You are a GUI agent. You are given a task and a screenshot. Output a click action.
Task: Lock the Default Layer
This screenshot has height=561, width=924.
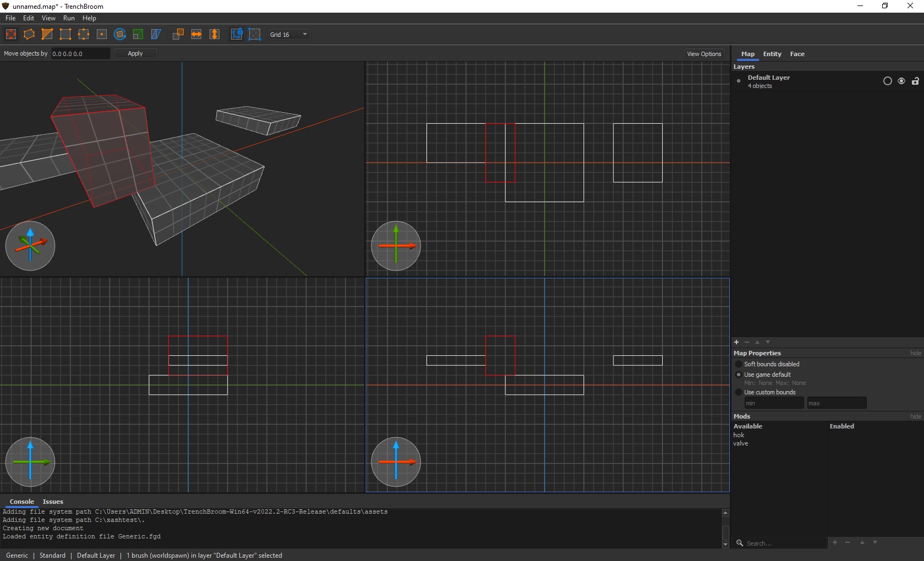[x=915, y=81]
